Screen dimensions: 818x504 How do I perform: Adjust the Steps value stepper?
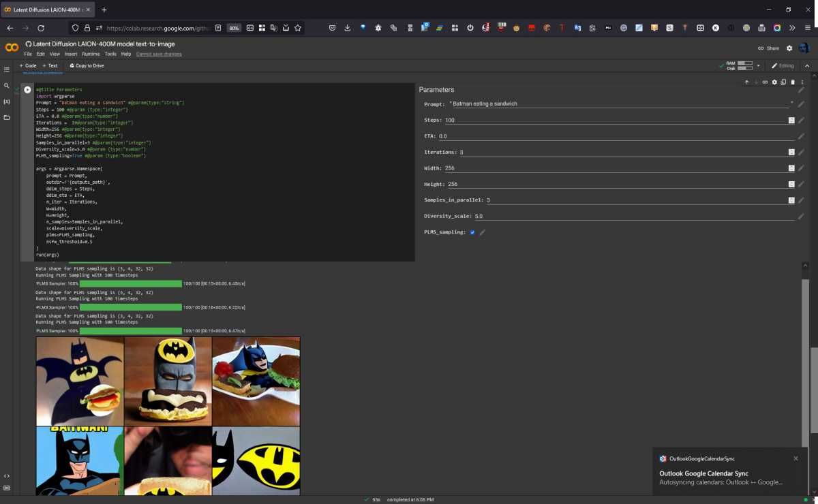coord(791,120)
